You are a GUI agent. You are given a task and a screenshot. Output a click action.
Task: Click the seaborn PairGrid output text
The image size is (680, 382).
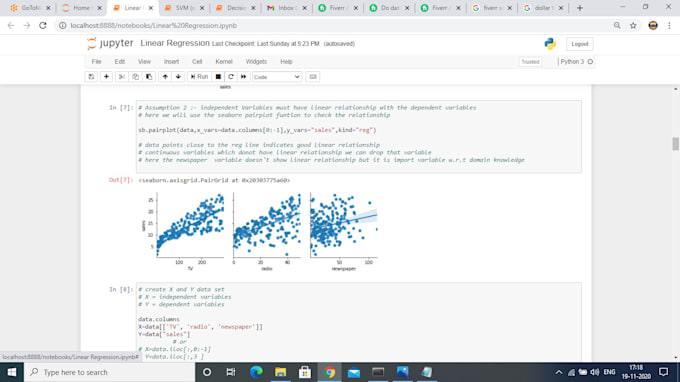214,180
